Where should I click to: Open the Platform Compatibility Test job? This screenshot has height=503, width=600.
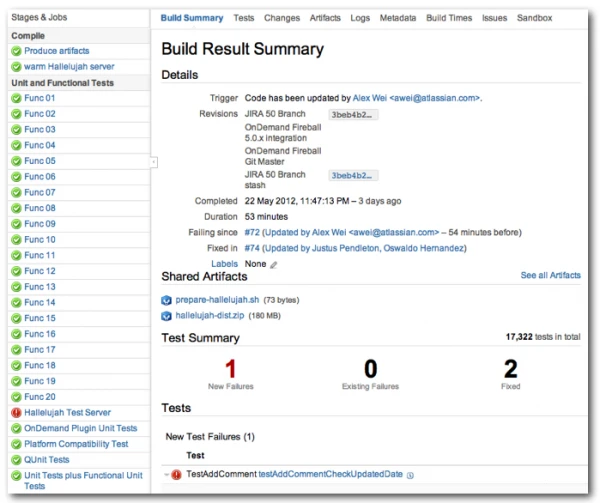(76, 444)
